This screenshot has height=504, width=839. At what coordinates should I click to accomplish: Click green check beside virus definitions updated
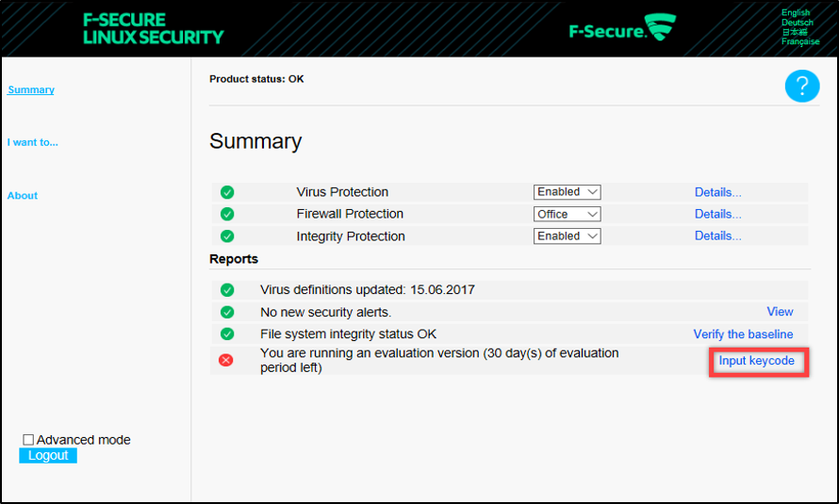[x=227, y=290]
